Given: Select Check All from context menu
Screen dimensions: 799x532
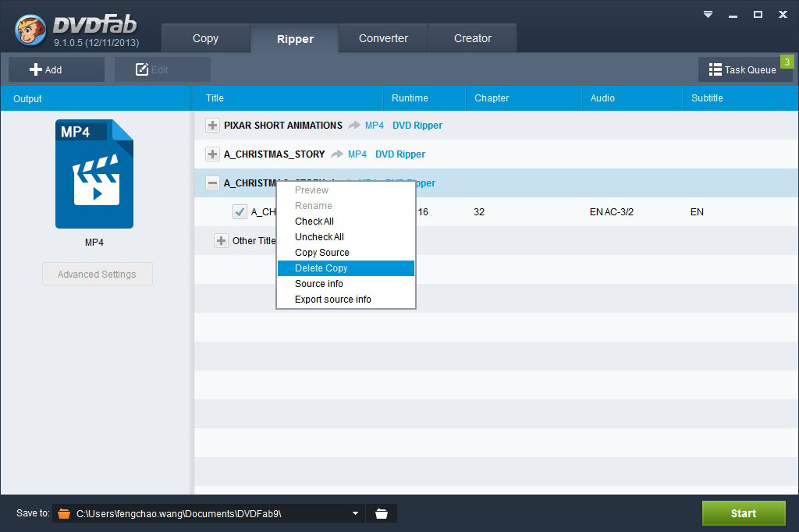Looking at the screenshot, I should tap(346, 222).
